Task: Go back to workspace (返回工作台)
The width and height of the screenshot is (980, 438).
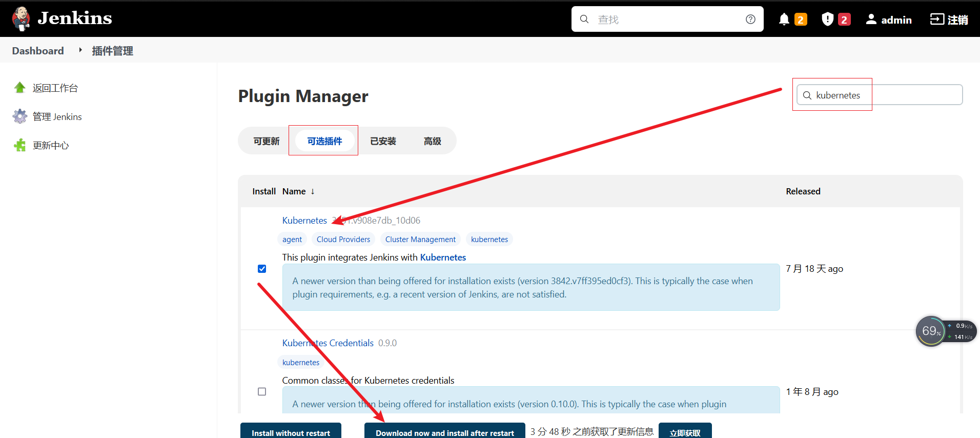Action: coord(46,88)
